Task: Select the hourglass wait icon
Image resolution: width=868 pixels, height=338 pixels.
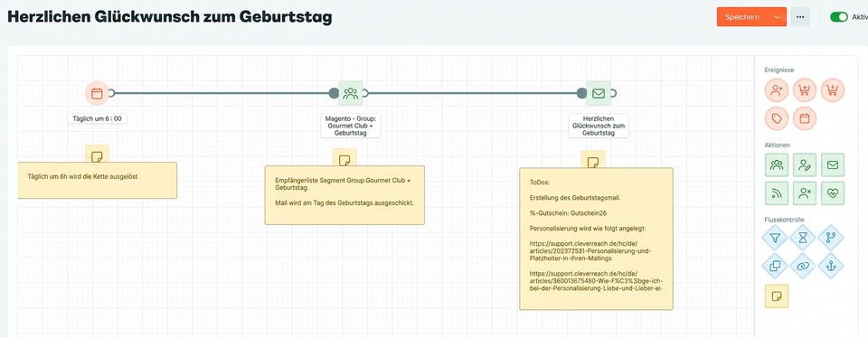Action: click(803, 238)
